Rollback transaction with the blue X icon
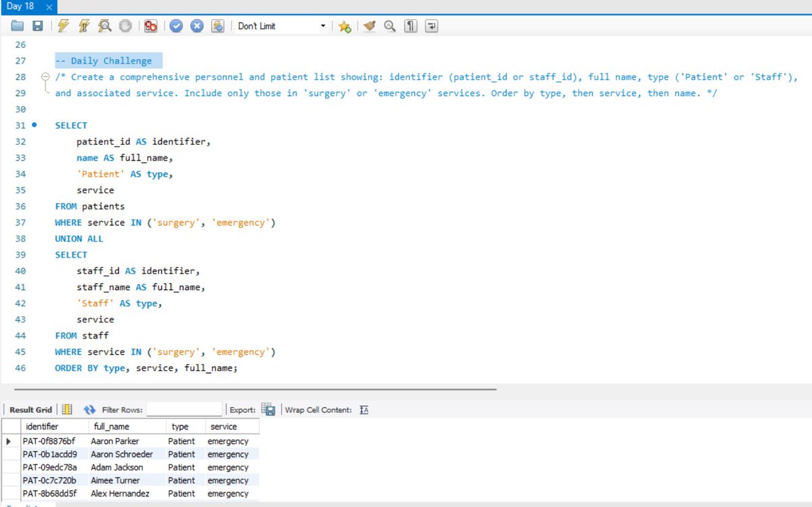The width and height of the screenshot is (812, 507). (197, 26)
